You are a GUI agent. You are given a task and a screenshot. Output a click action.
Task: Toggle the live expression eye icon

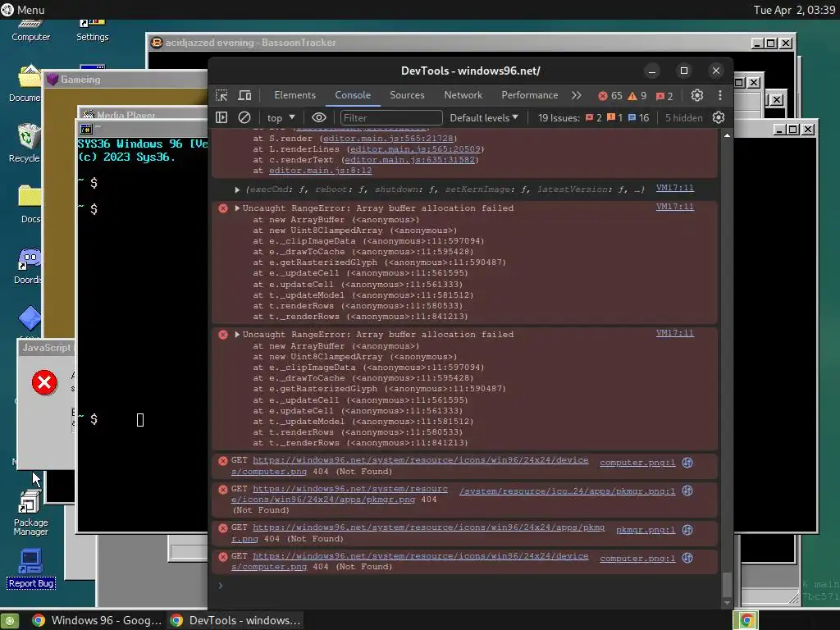[x=319, y=117]
